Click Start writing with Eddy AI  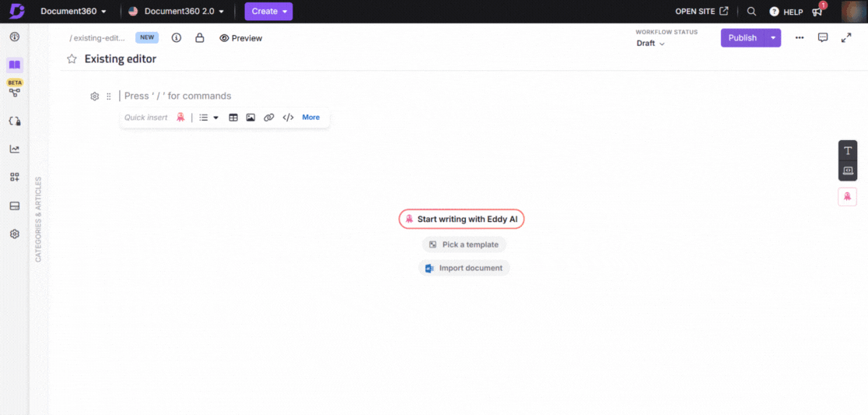click(x=462, y=220)
